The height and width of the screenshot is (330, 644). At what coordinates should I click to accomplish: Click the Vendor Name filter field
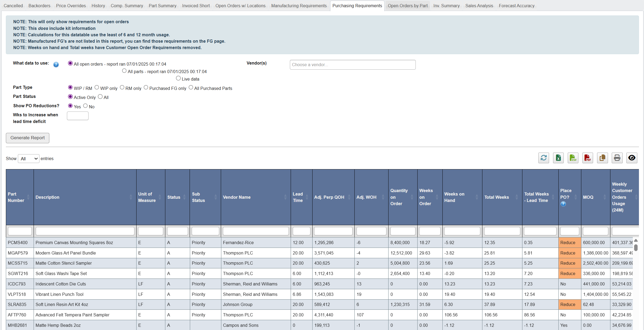pyautogui.click(x=255, y=231)
